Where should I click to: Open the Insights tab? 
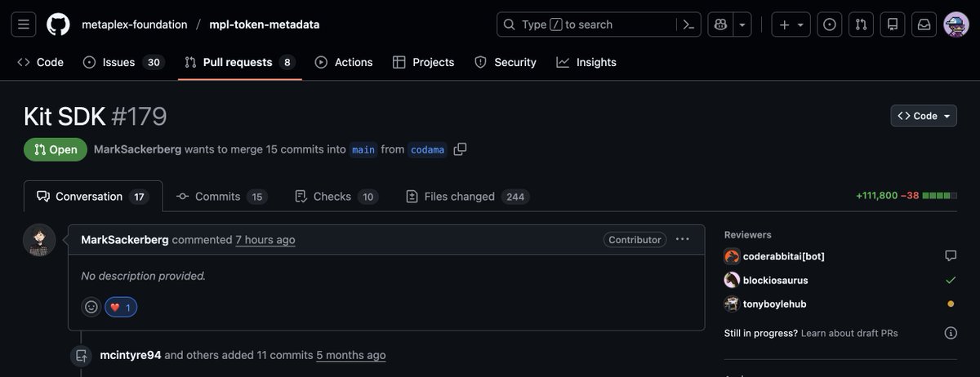(x=586, y=62)
